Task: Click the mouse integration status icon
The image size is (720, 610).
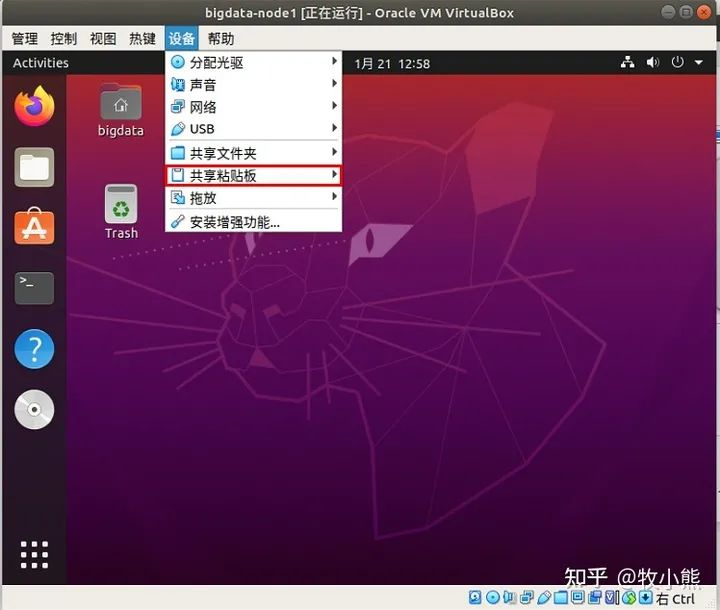Action: (629, 597)
